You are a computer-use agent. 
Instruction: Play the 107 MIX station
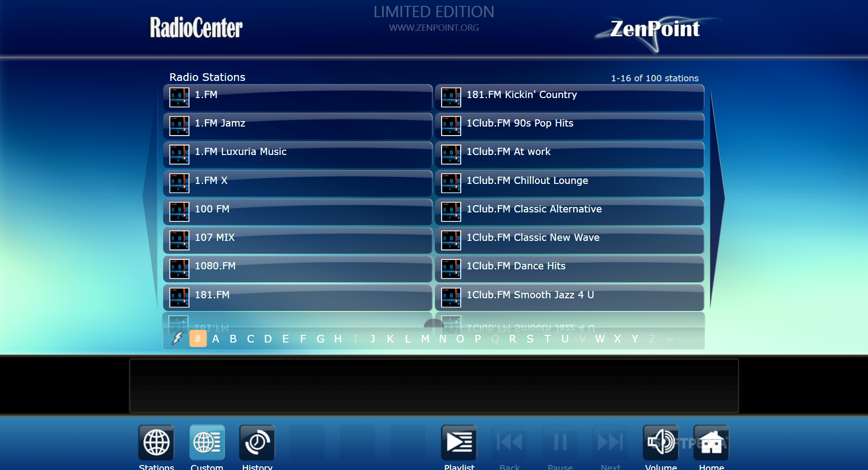[298, 240]
